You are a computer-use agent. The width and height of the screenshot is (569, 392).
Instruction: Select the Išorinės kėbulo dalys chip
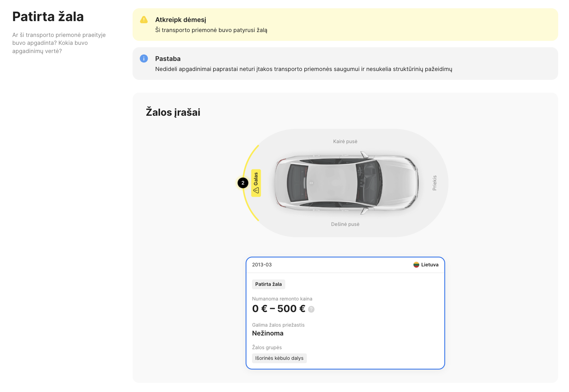[279, 358]
